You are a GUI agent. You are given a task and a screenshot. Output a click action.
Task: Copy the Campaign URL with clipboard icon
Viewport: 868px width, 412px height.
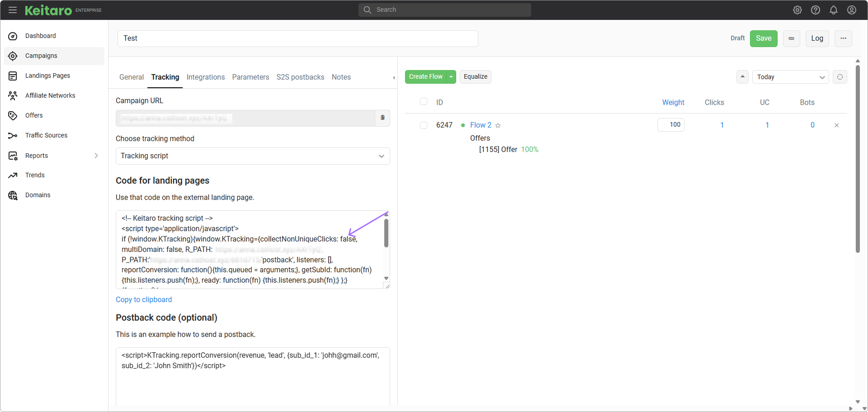[382, 118]
